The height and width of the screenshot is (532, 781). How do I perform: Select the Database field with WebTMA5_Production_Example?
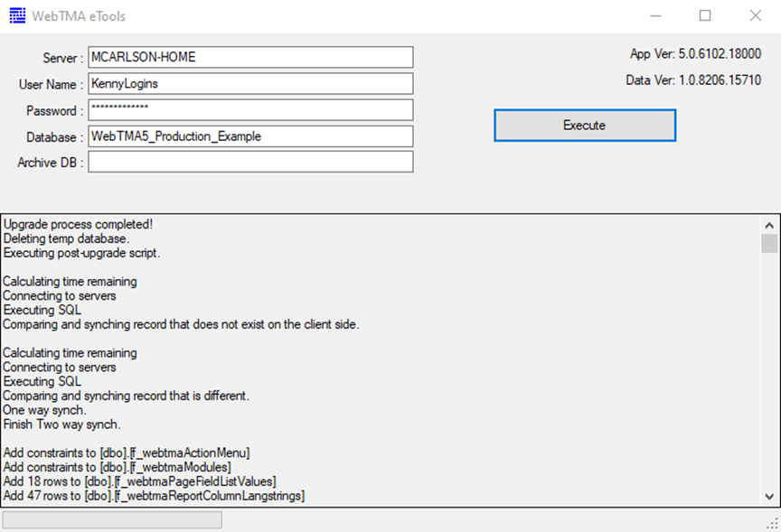(x=249, y=135)
